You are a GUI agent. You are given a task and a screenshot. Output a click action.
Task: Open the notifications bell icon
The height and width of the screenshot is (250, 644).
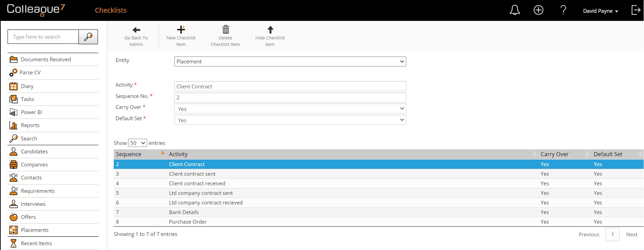(x=515, y=10)
